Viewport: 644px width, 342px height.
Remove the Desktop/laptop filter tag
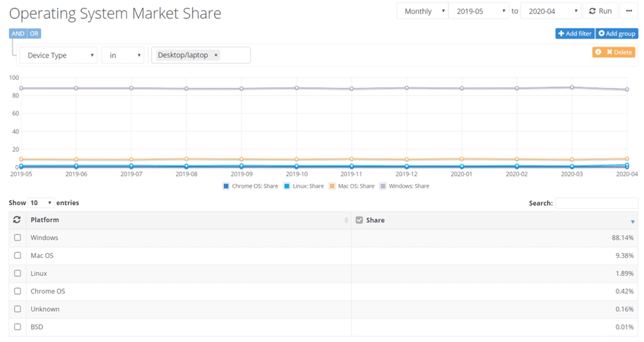[216, 55]
